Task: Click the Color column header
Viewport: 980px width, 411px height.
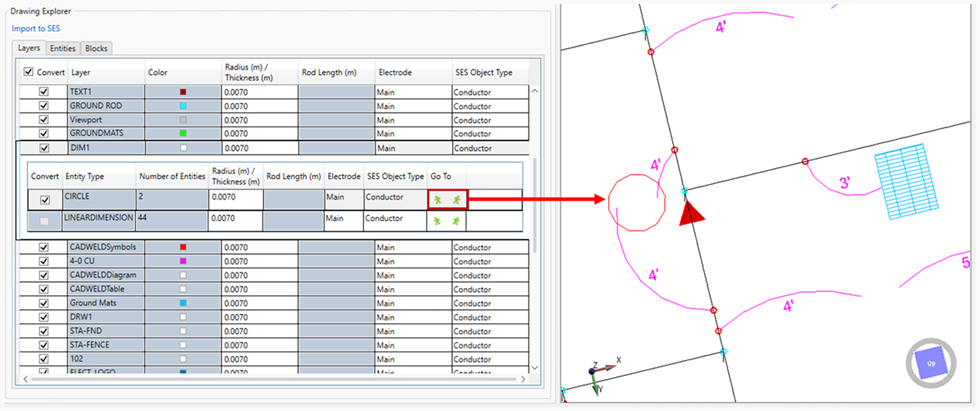Action: click(183, 72)
